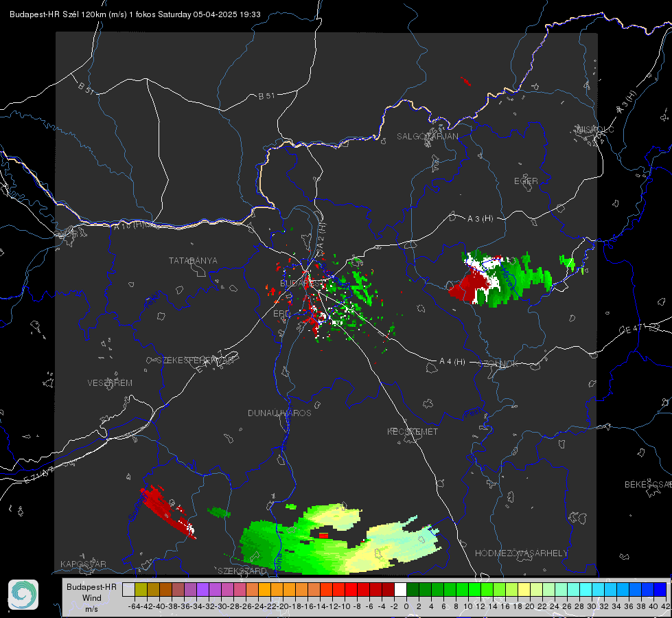
Task: Click the EGER city label
Action: (526, 181)
